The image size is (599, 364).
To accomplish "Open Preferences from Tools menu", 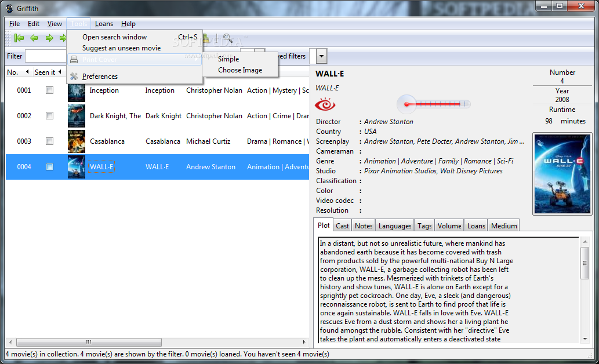I will coord(135,77).
